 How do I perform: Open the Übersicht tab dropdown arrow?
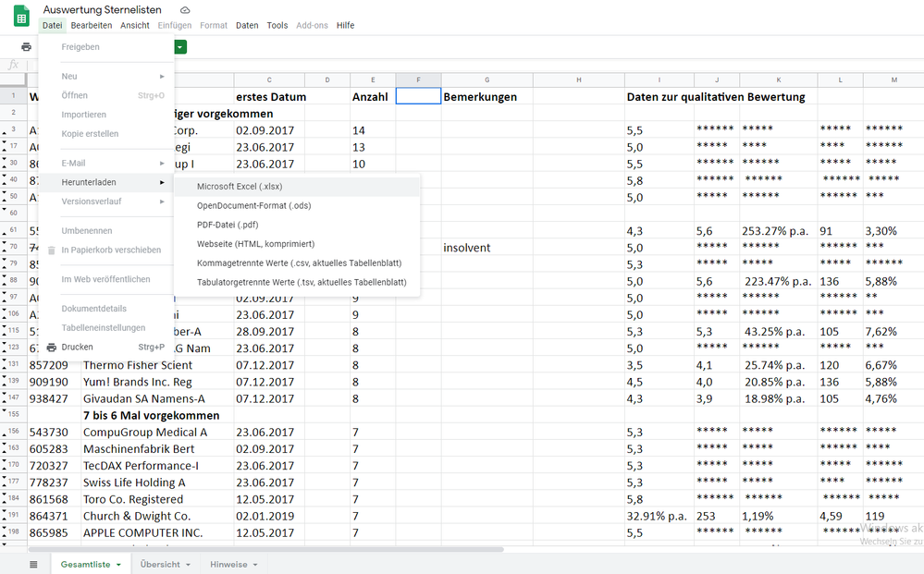point(188,565)
